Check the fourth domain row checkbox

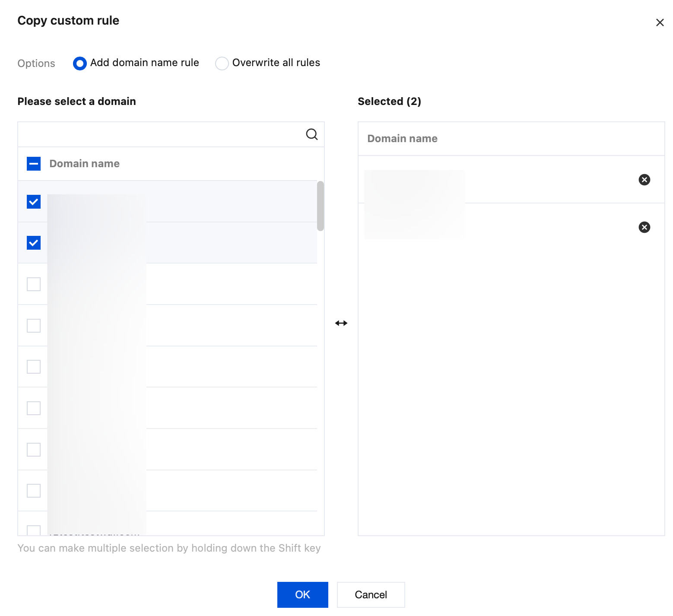[x=34, y=326]
